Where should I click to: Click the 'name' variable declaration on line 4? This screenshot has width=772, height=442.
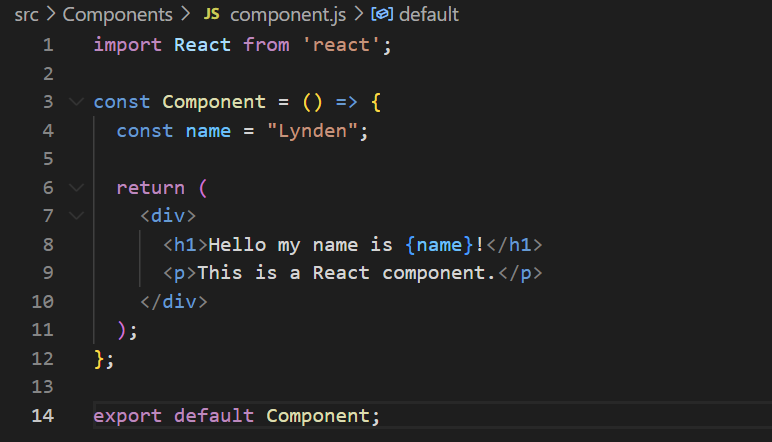(x=208, y=131)
